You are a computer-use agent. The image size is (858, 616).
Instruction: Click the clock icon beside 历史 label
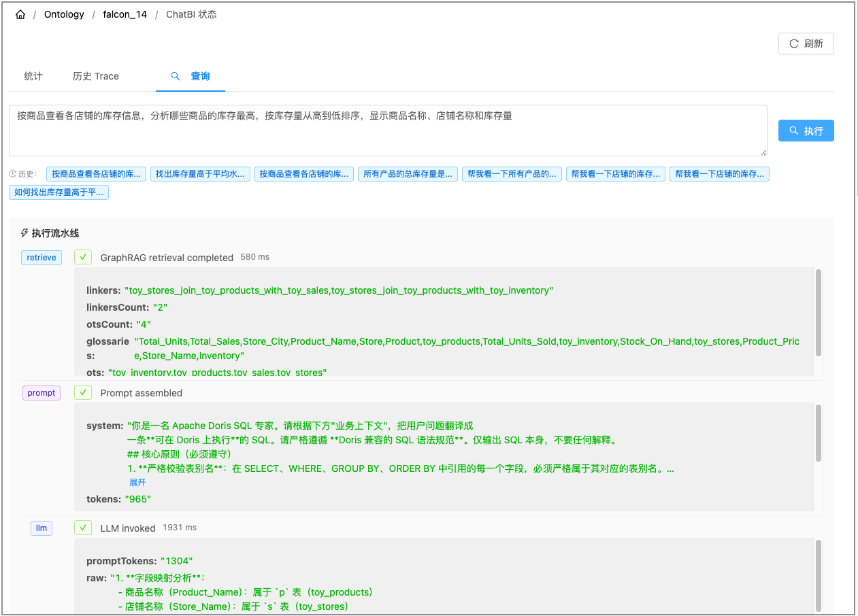click(x=13, y=174)
